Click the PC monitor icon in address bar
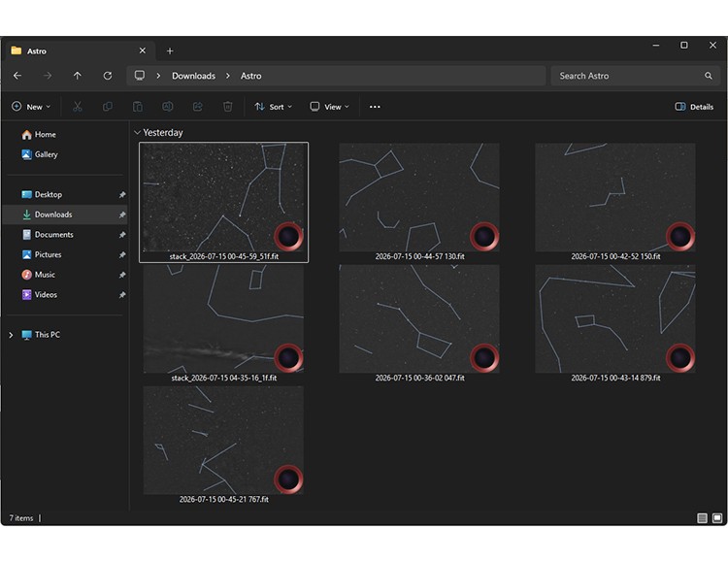The width and height of the screenshot is (728, 562). coord(139,76)
